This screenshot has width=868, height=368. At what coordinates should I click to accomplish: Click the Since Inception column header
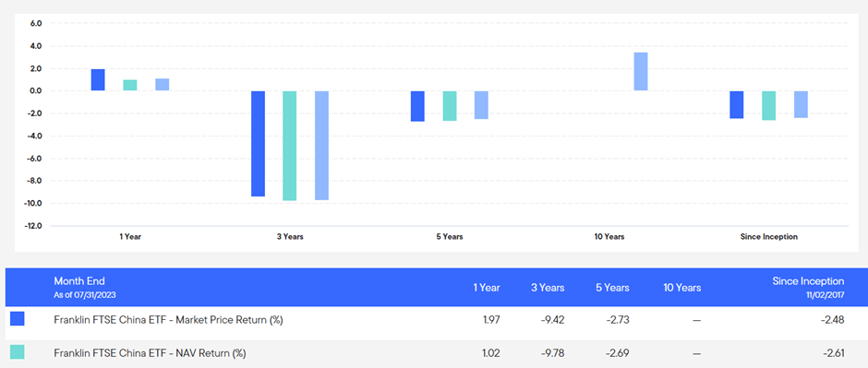click(x=808, y=281)
